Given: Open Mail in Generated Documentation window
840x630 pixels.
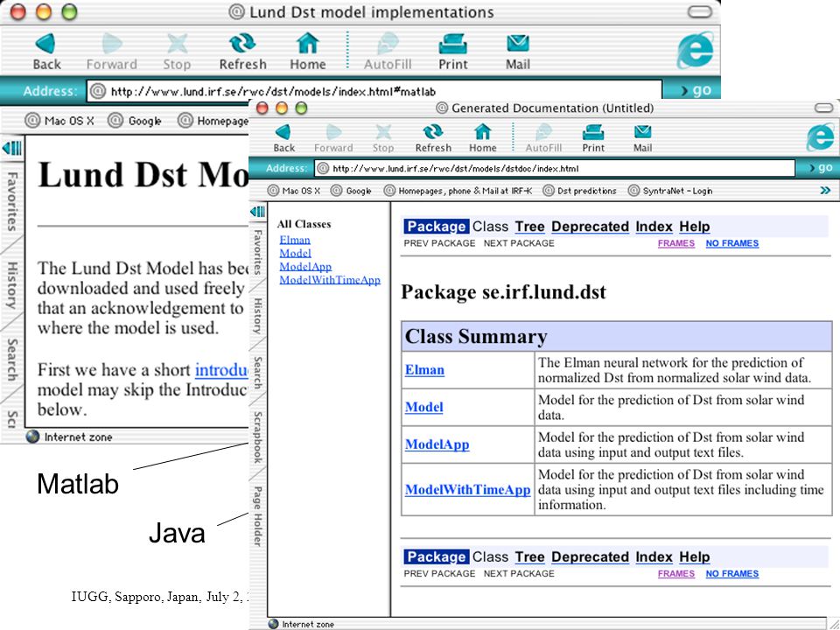Looking at the screenshot, I should point(642,139).
